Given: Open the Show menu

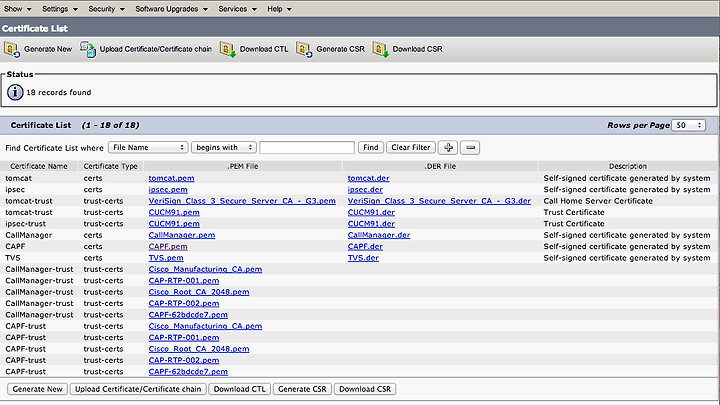Looking at the screenshot, I should click(17, 9).
